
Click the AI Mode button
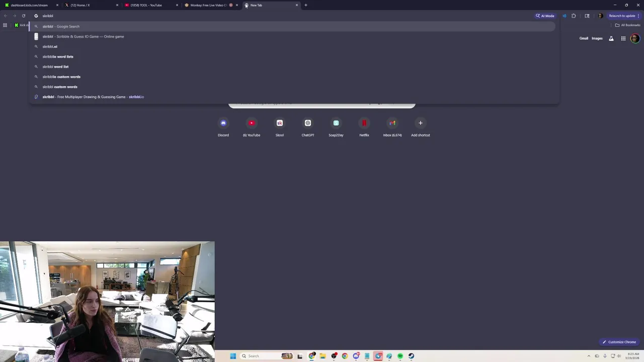pyautogui.click(x=545, y=16)
